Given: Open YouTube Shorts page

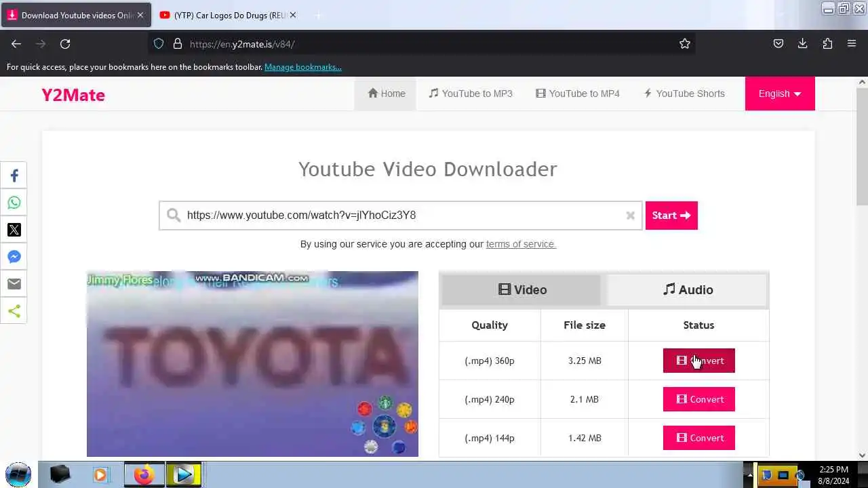Looking at the screenshot, I should [x=684, y=94].
